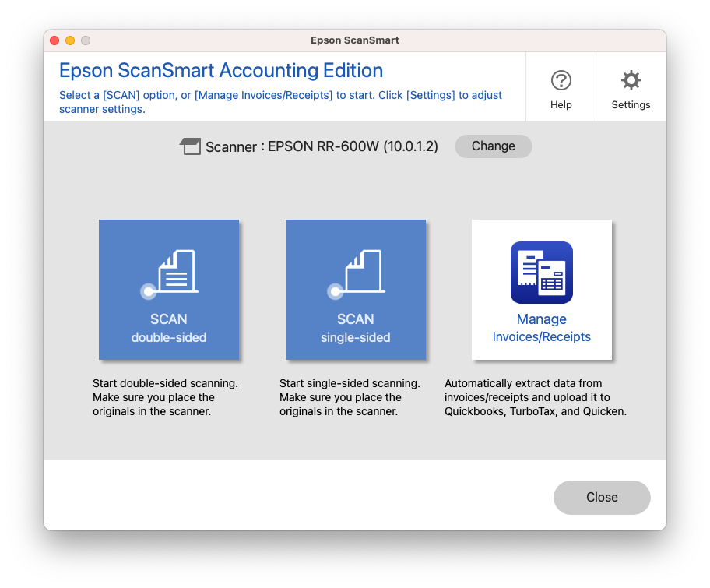This screenshot has width=710, height=588.
Task: Click the Epson ScanSmart Accounting Edition heading
Action: (221, 71)
